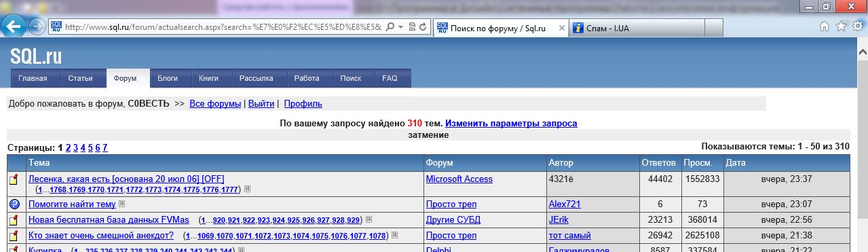Open page 1078 of анекдот topic
Image resolution: width=868 pixels, height=252 pixels.
pos(377,236)
